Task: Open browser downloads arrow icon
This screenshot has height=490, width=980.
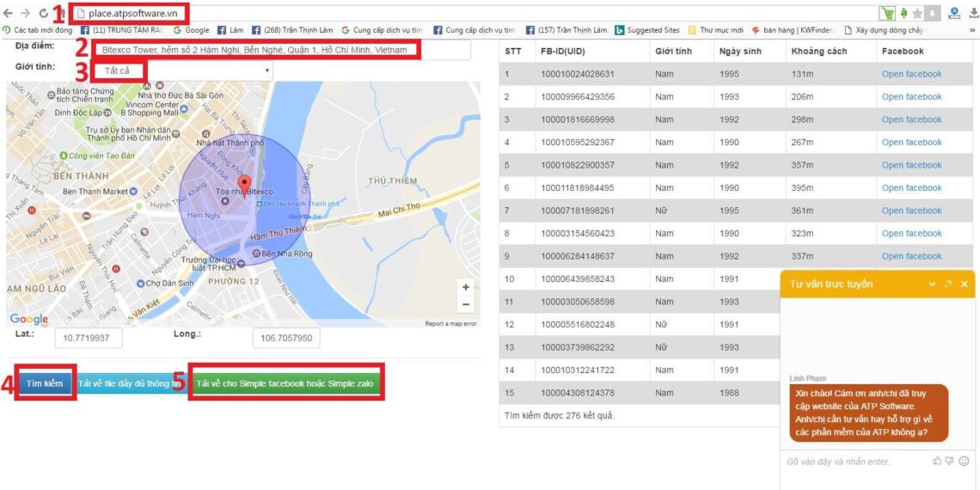Action: pos(974,13)
